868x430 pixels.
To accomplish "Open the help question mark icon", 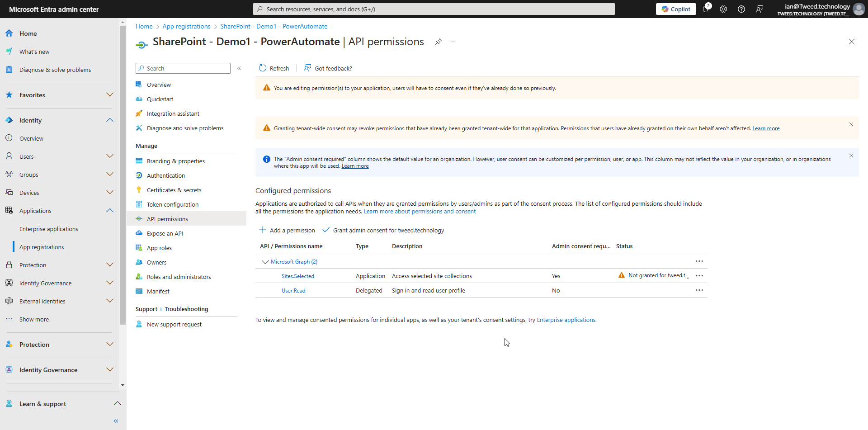I will pos(741,9).
